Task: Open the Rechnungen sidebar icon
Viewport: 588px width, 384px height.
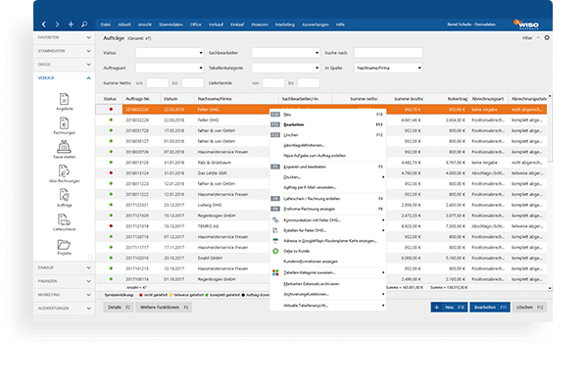Action: 64,125
